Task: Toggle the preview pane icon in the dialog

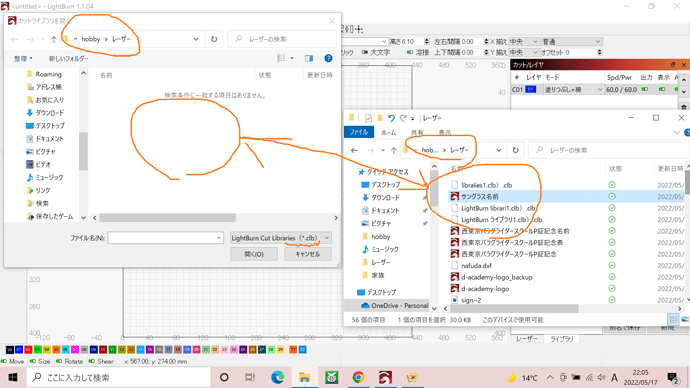Action: coord(309,58)
